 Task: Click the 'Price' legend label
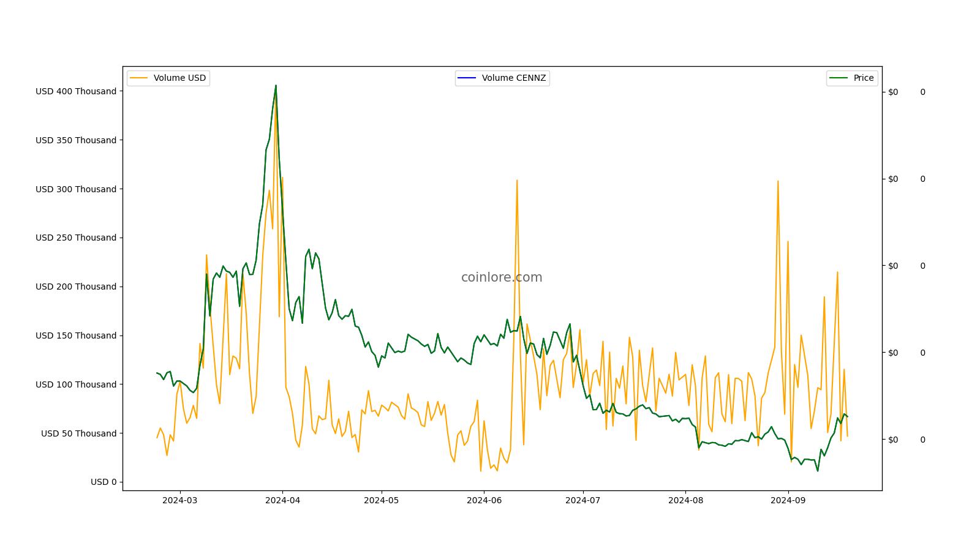[x=864, y=78]
